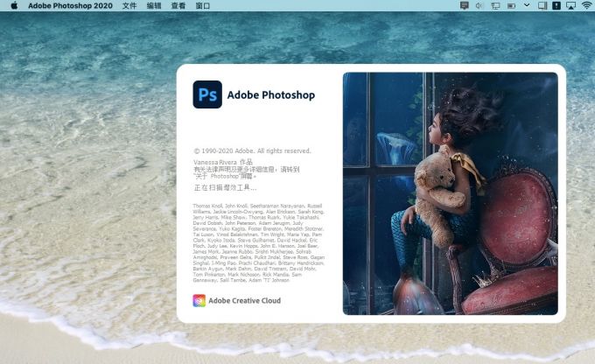This screenshot has width=595, height=364.
Task: Click the 'Thomas Knoll' credits paragraph
Action: click(259, 243)
